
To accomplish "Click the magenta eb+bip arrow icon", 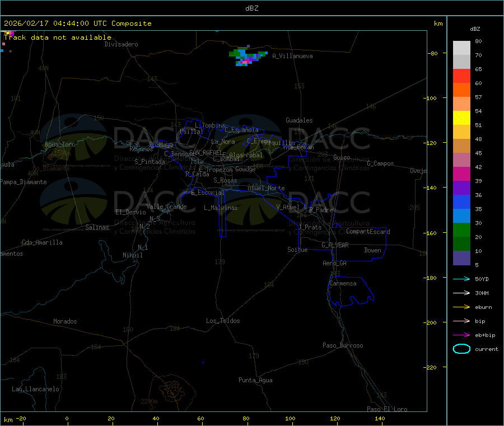I will click(x=461, y=335).
